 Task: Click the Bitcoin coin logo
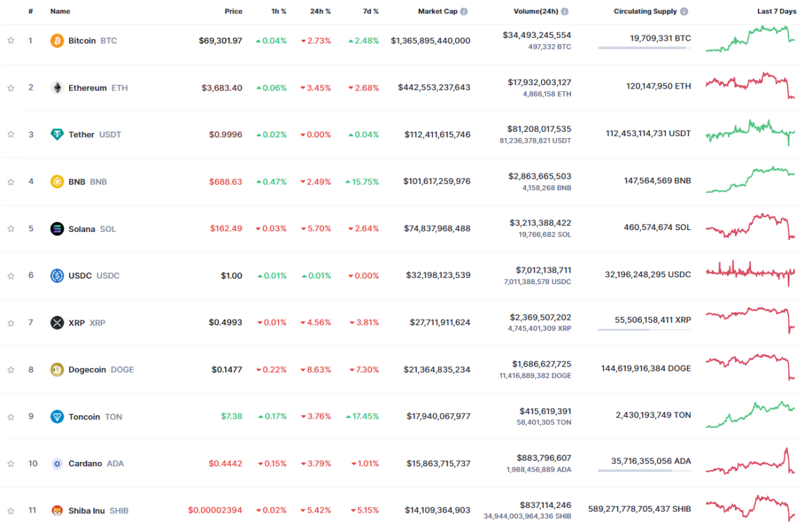pyautogui.click(x=57, y=41)
